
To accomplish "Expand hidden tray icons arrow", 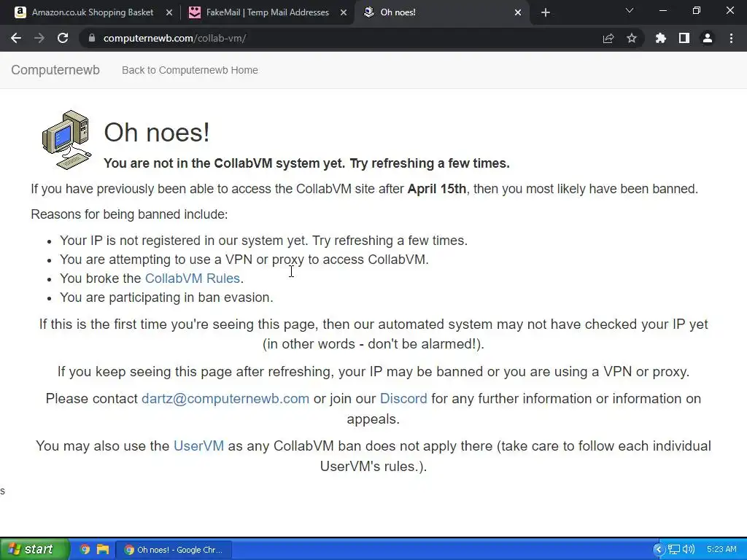I will 659,550.
